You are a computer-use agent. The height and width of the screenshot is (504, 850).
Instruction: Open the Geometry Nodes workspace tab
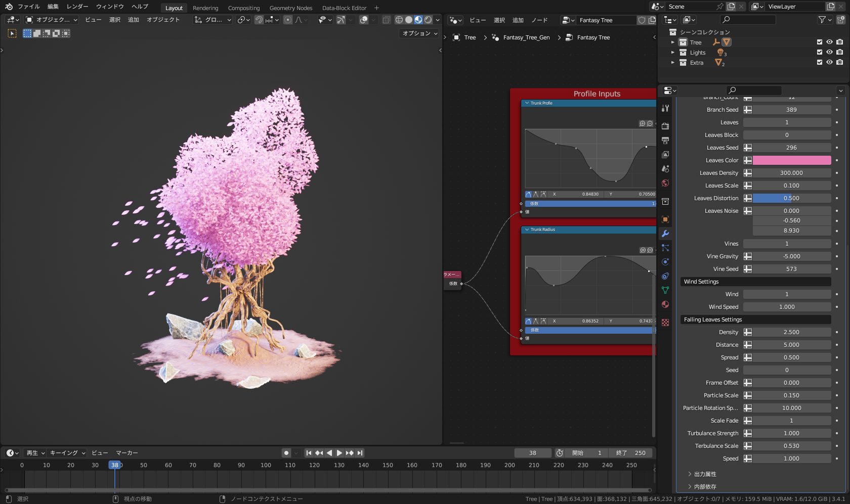coord(290,8)
